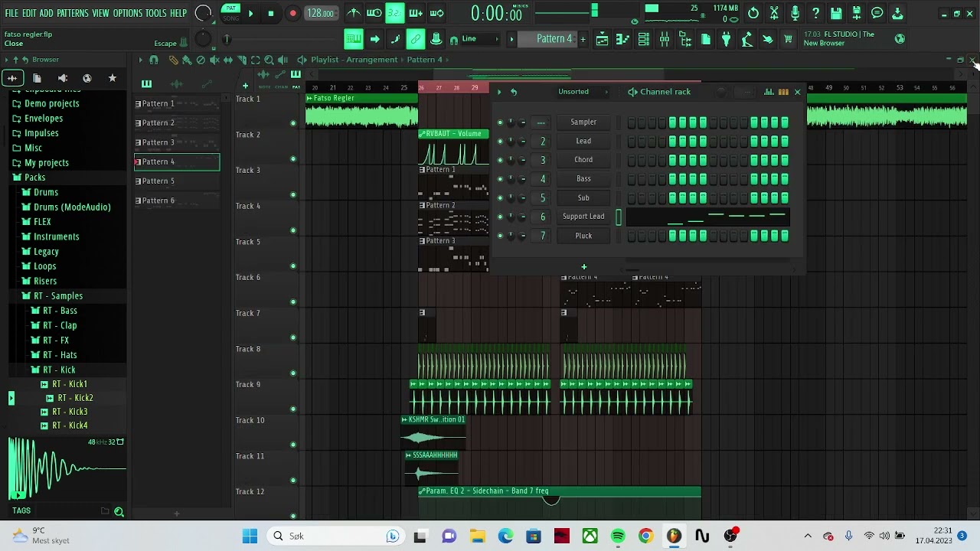980x551 pixels.
Task: Toggle mute dot on Track 2
Action: (x=293, y=159)
